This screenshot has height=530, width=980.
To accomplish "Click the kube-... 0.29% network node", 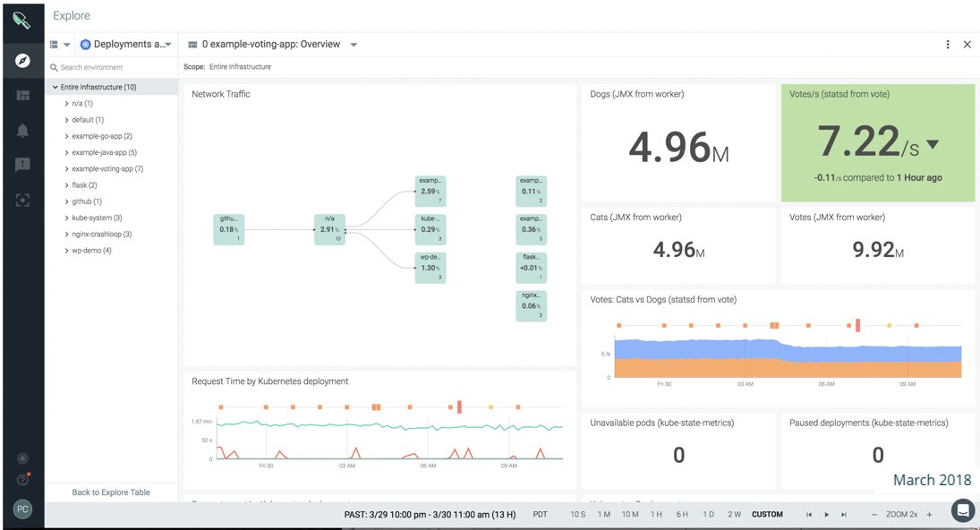I will coord(430,229).
